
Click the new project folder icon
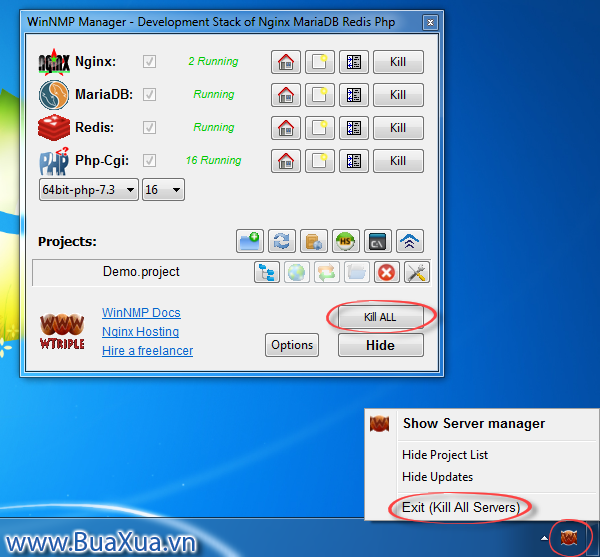[250, 241]
